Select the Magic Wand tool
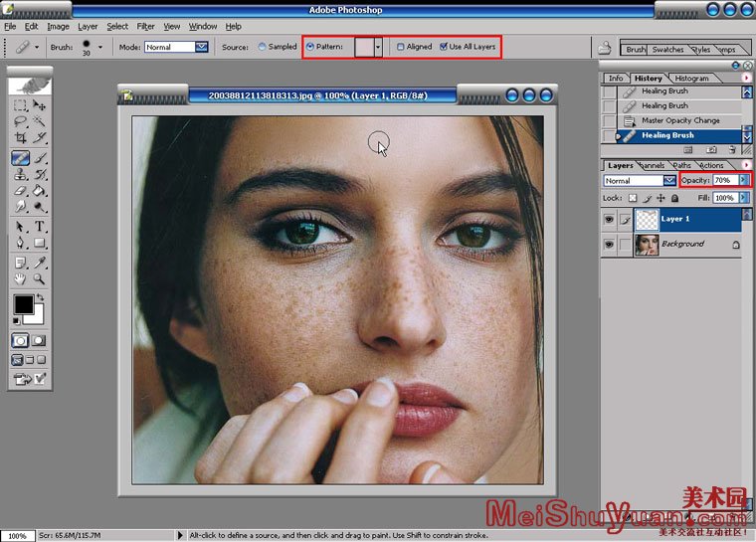This screenshot has height=542, width=756. [40, 121]
